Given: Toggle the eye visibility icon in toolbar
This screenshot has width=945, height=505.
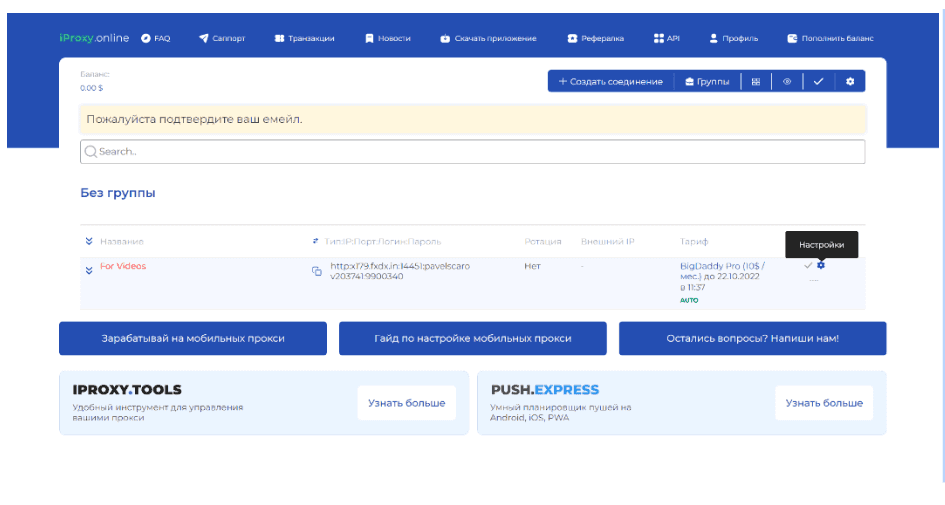Looking at the screenshot, I should click(x=787, y=81).
